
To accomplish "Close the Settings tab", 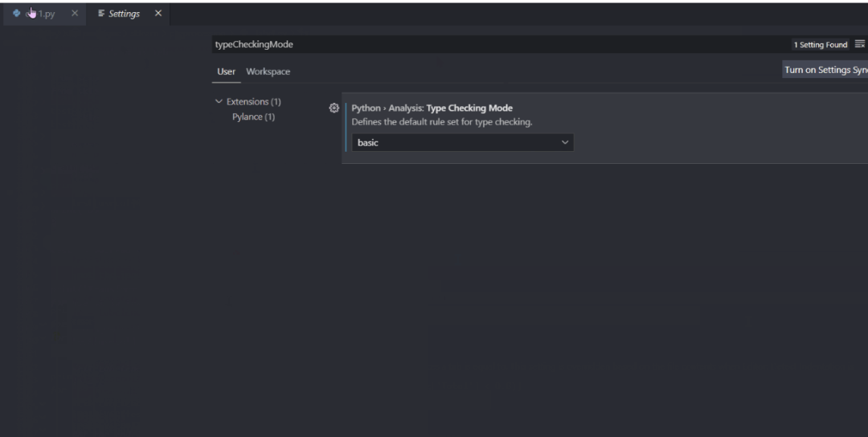I will 158,14.
